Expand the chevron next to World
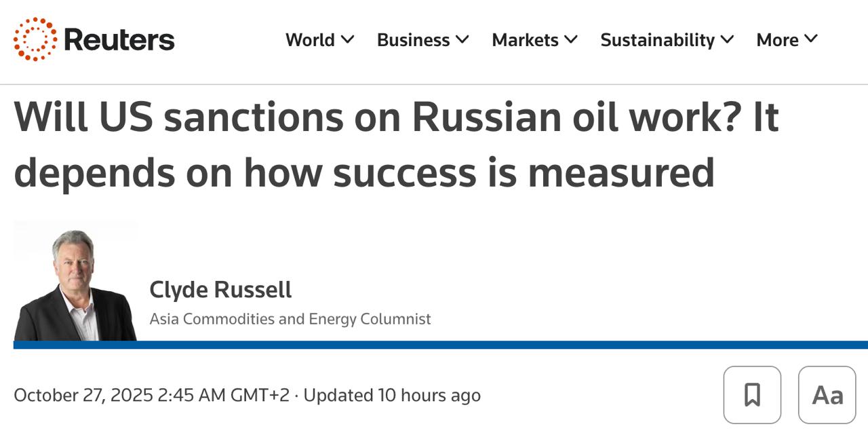 coord(347,39)
